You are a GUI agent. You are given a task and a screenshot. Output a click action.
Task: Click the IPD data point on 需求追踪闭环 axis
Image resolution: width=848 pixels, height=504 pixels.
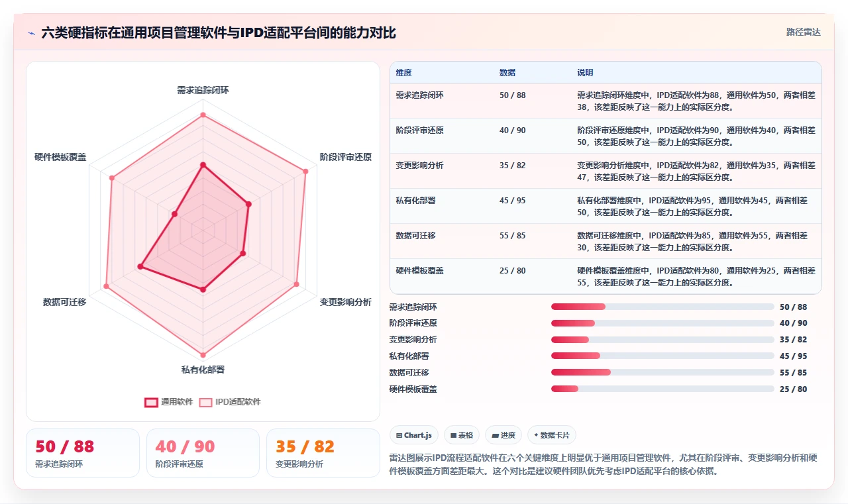pyautogui.click(x=203, y=115)
